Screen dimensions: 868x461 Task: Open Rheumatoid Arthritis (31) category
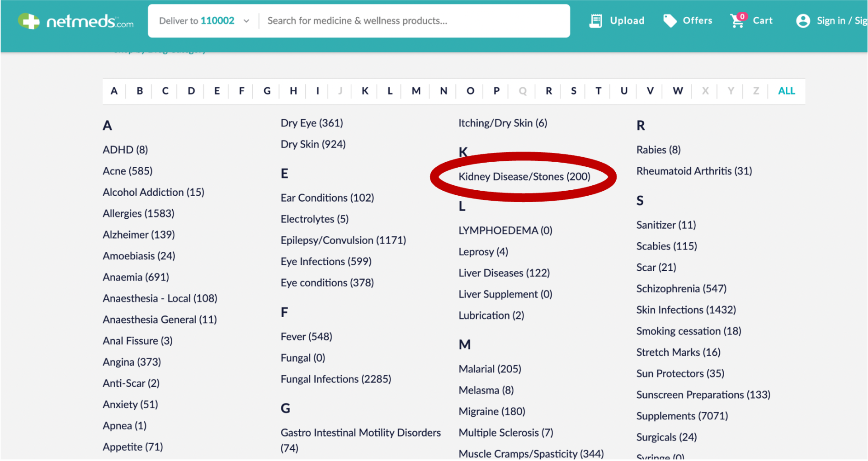(x=694, y=171)
